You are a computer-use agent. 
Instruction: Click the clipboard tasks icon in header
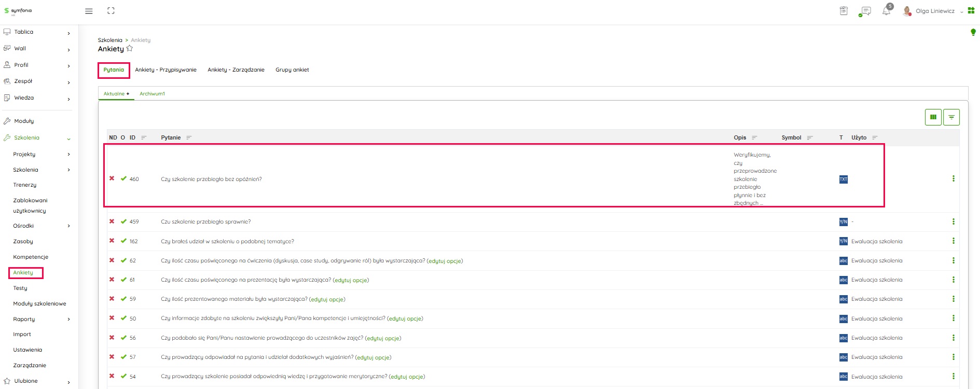pos(844,11)
